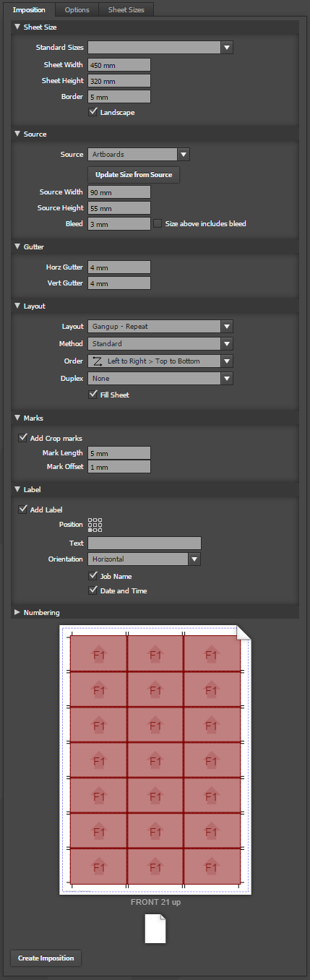Viewport: 310px width, 980px height.
Task: Switch to the Options tab
Action: point(77,10)
